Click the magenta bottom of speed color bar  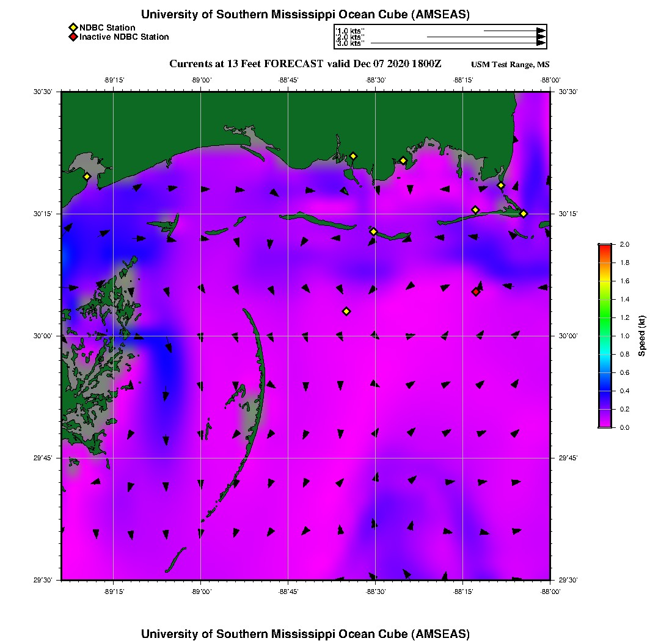click(605, 425)
